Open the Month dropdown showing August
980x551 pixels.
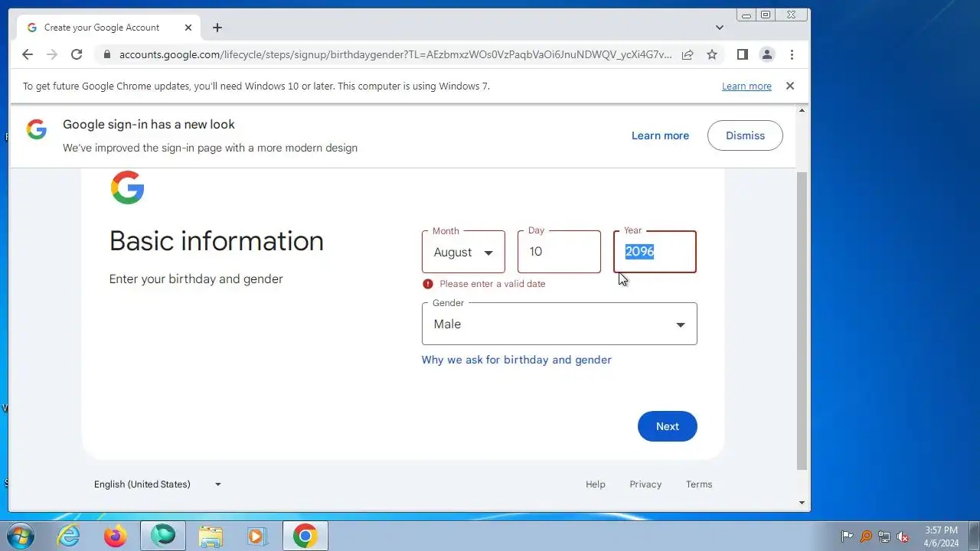tap(463, 252)
